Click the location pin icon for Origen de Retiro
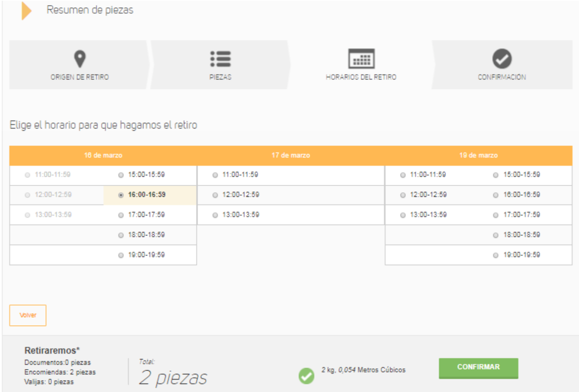The height and width of the screenshot is (392, 579). tap(80, 59)
